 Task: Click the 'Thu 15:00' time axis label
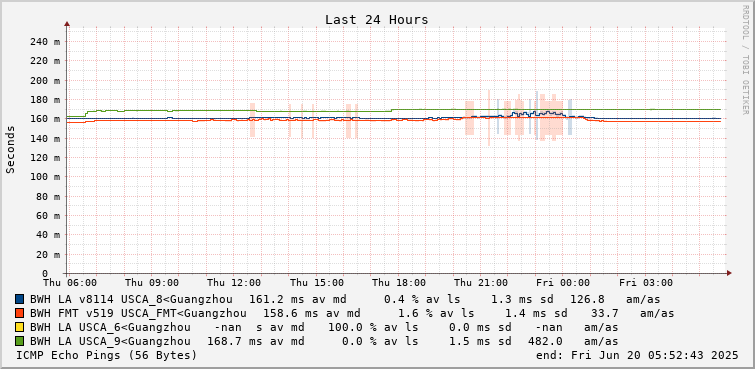pyautogui.click(x=317, y=283)
